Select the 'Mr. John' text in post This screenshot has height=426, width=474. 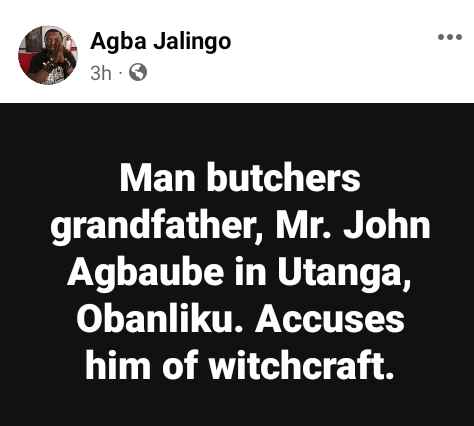(353, 224)
